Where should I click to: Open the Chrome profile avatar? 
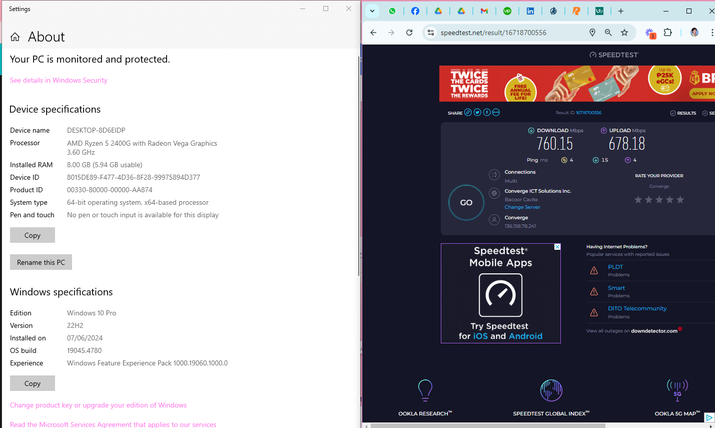pyautogui.click(x=694, y=32)
